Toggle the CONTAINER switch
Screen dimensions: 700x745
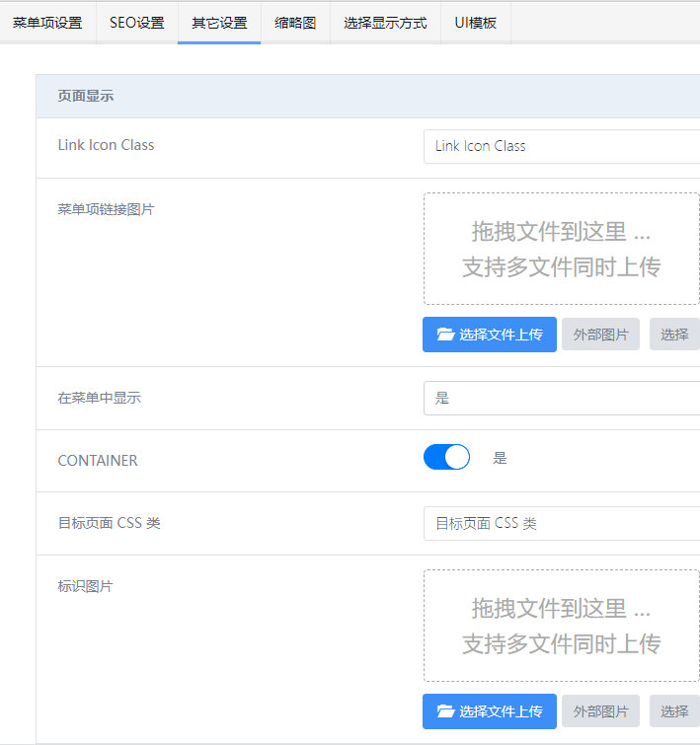(x=446, y=458)
